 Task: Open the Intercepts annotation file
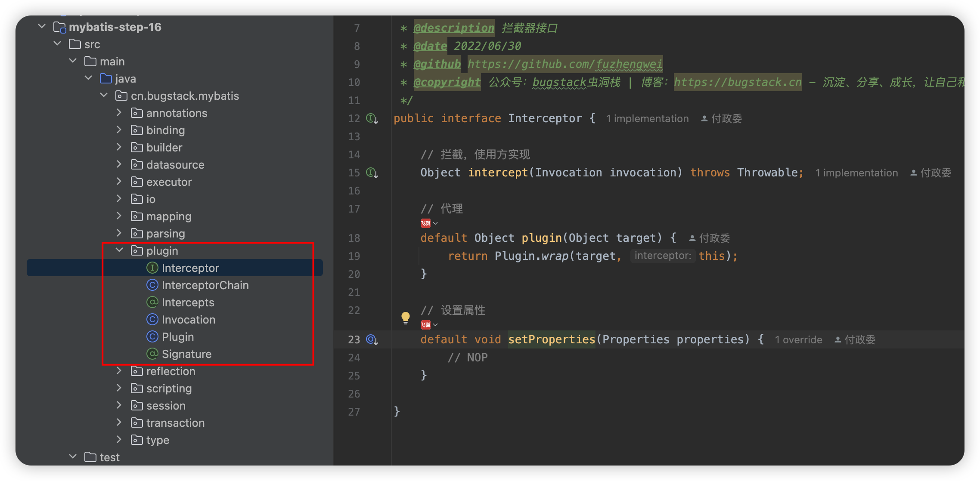(x=188, y=302)
